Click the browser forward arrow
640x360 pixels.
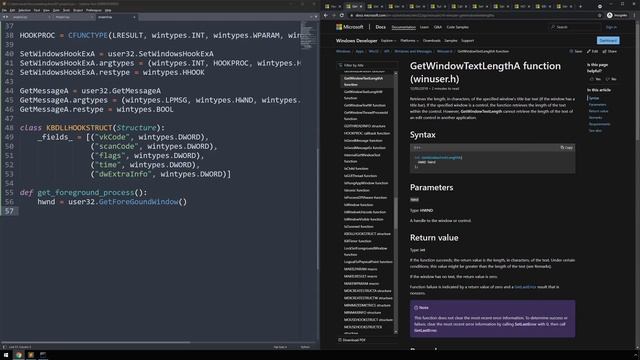[333, 15]
